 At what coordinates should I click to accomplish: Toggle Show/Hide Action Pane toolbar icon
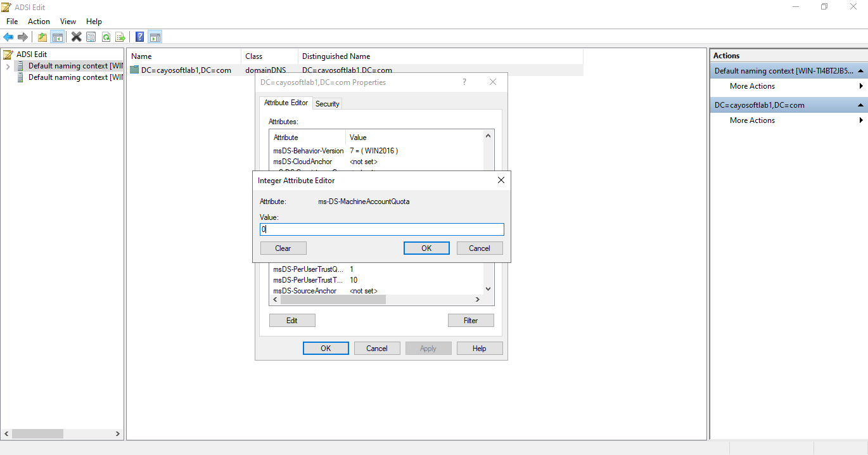[155, 37]
